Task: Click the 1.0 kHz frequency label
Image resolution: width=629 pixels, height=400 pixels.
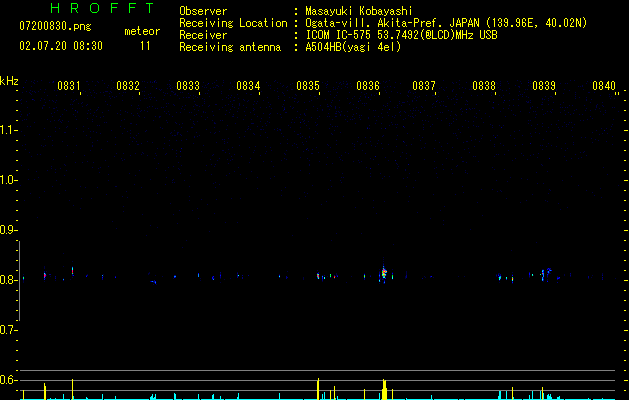Action: click(x=7, y=180)
